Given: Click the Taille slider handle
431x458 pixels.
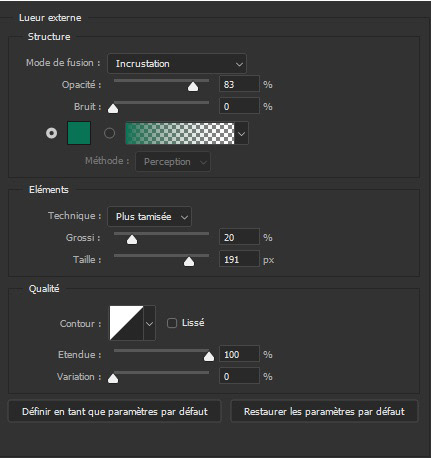Looking at the screenshot, I should pos(189,262).
